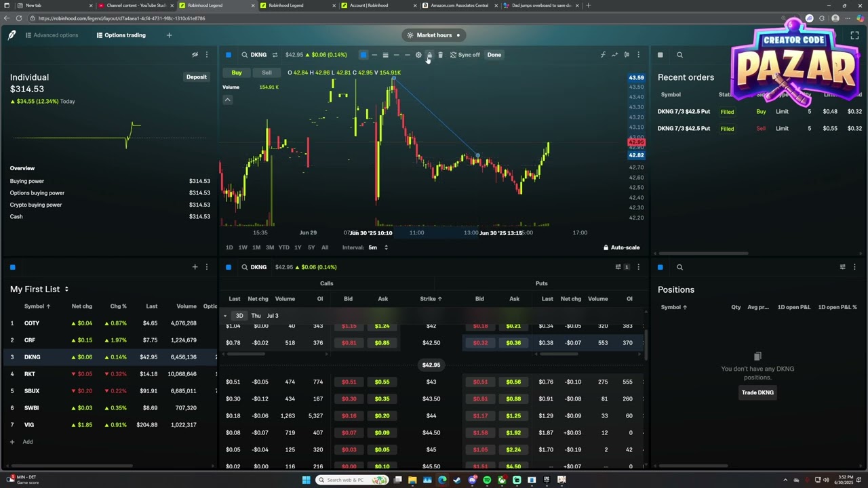This screenshot has height=488, width=868.
Task: Sort options chain by Strike header
Action: tap(431, 299)
